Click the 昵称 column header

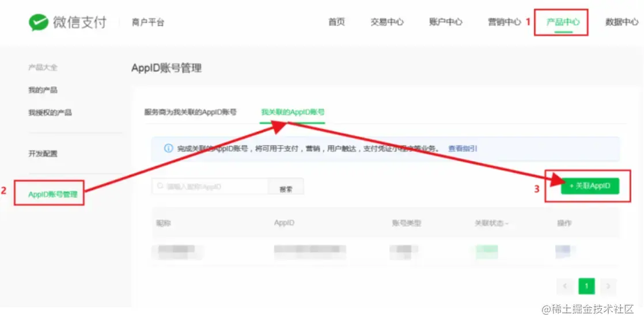[164, 223]
